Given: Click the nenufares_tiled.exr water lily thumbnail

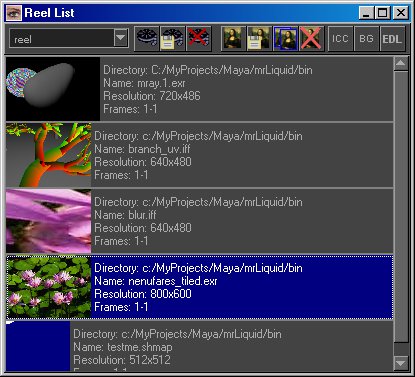Looking at the screenshot, I should tap(49, 287).
